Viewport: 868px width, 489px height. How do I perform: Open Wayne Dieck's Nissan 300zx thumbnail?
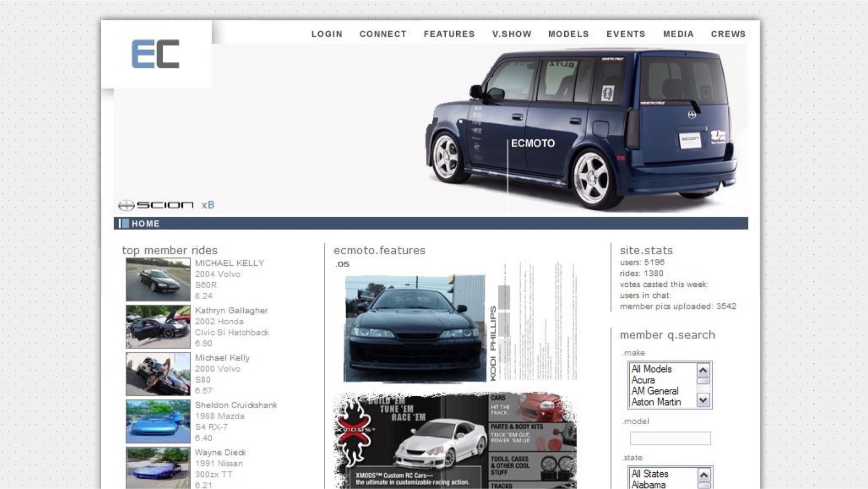(158, 468)
